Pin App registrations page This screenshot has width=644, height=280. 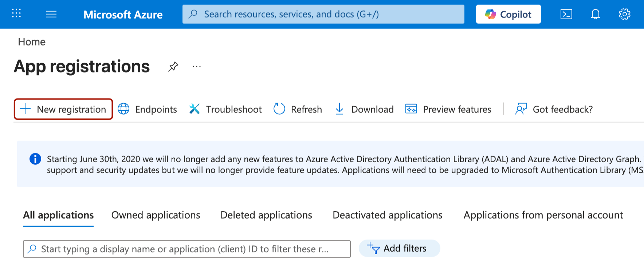click(x=173, y=67)
